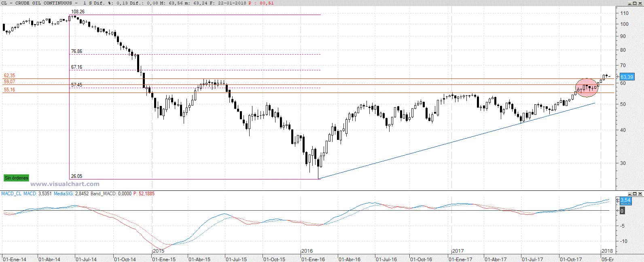Click the MACD_CL indicator title
Image resolution: width=644 pixels, height=262 pixels.
[x=11, y=194]
